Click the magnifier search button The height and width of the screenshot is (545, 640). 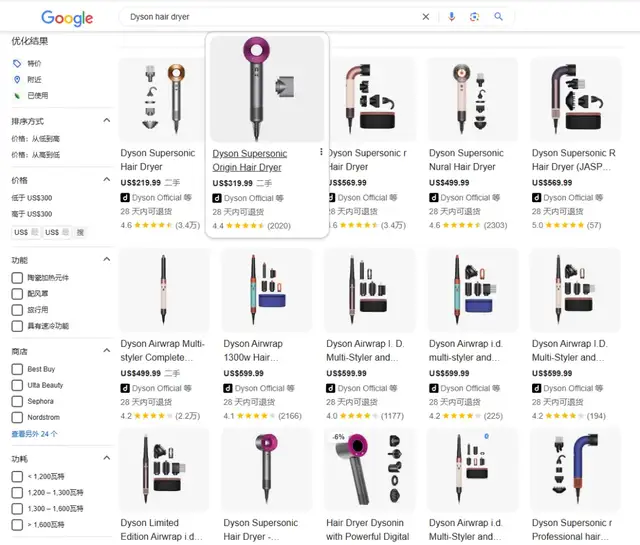498,16
